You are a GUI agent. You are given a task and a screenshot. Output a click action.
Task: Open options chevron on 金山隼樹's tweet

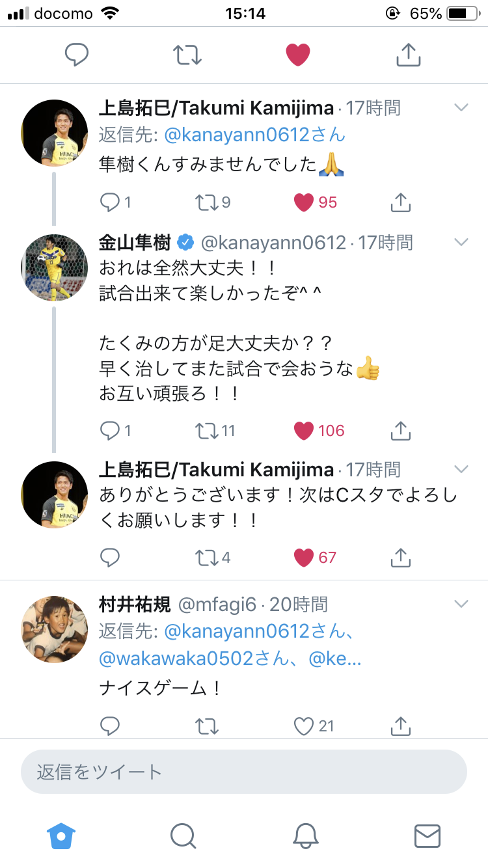click(x=461, y=243)
